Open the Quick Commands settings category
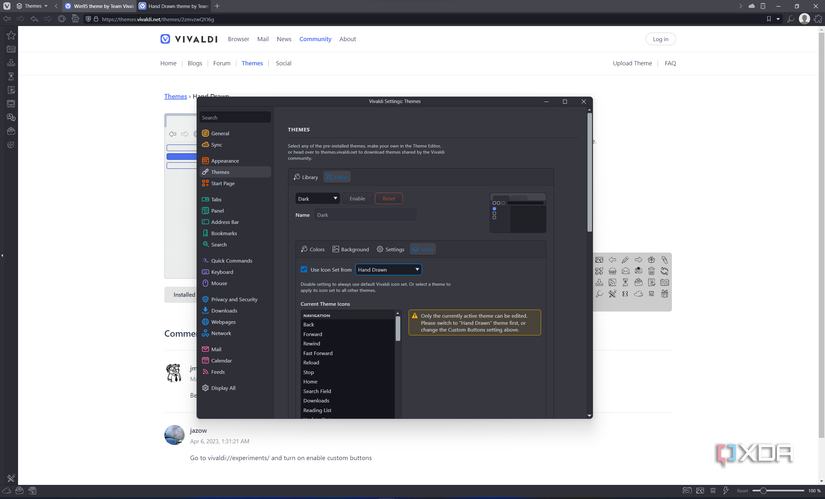Screen dimensions: 825x499 (x=235, y=261)
